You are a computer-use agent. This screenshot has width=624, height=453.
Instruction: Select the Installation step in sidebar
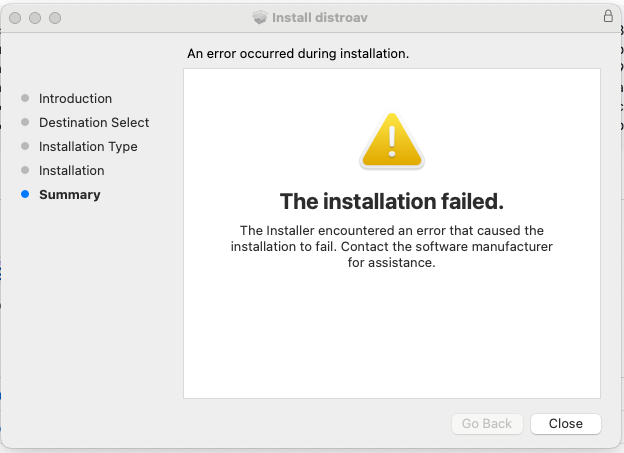point(72,170)
